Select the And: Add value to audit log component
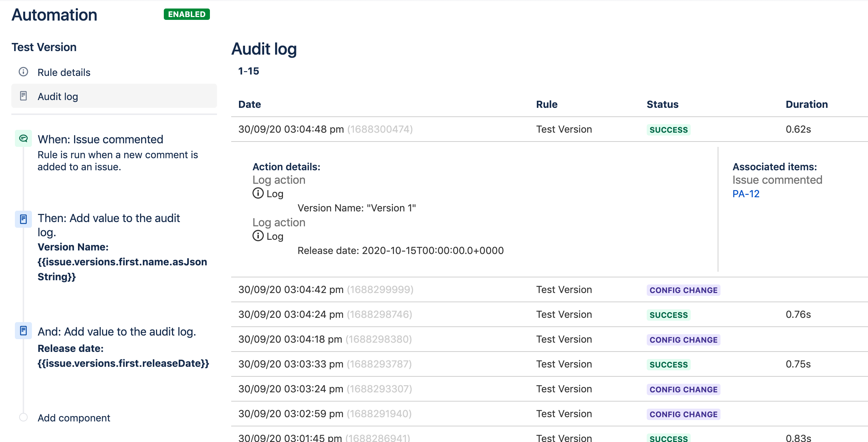The image size is (868, 442). coord(117,332)
